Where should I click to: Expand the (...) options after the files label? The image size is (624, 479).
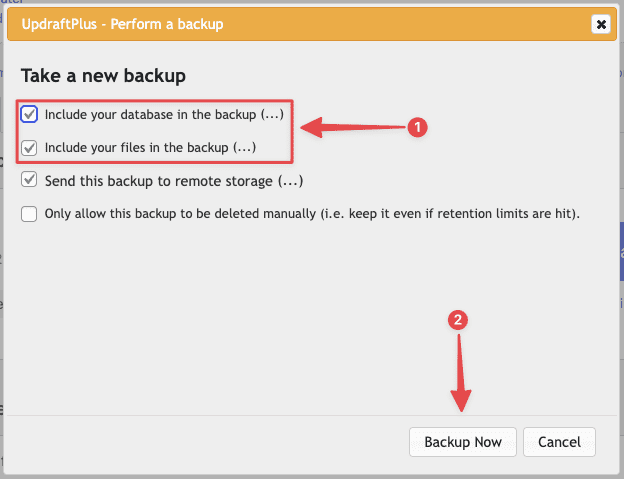click(244, 148)
